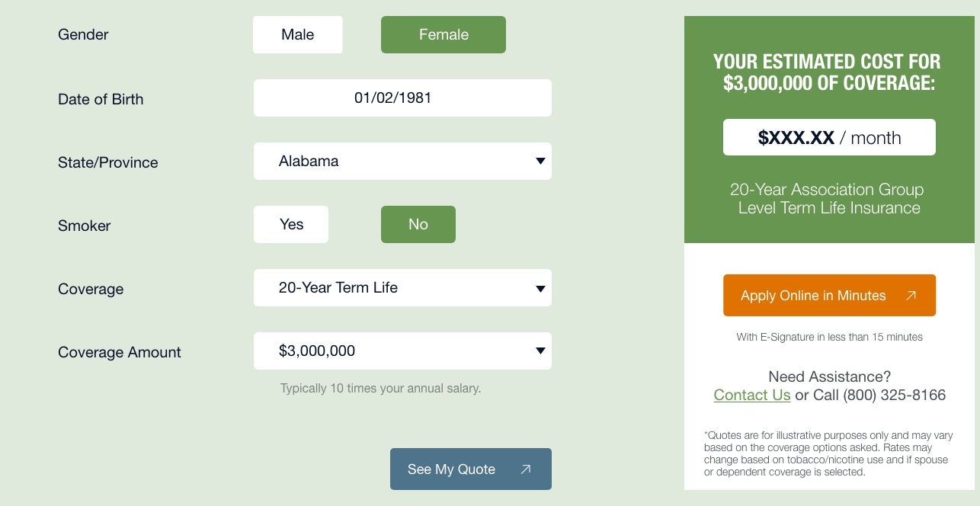Click the Date of Birth field
Viewport: 980px width, 506px height.
(402, 98)
